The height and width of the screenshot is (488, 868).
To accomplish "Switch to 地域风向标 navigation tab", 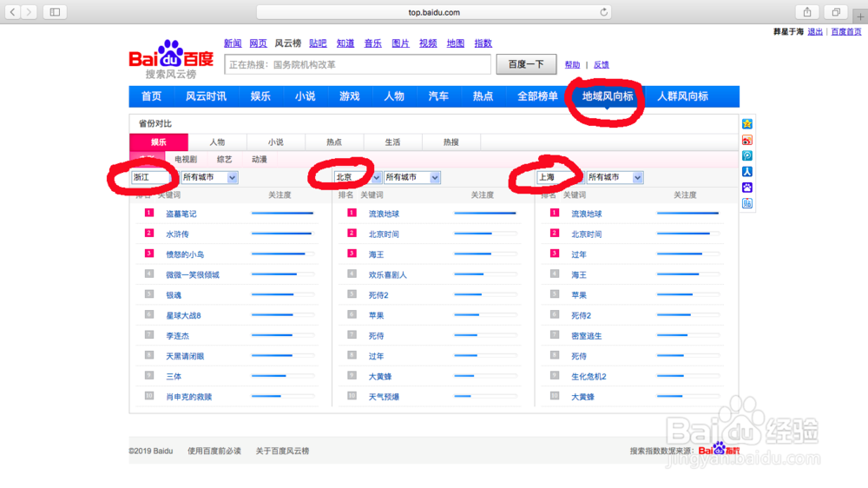I will [608, 96].
